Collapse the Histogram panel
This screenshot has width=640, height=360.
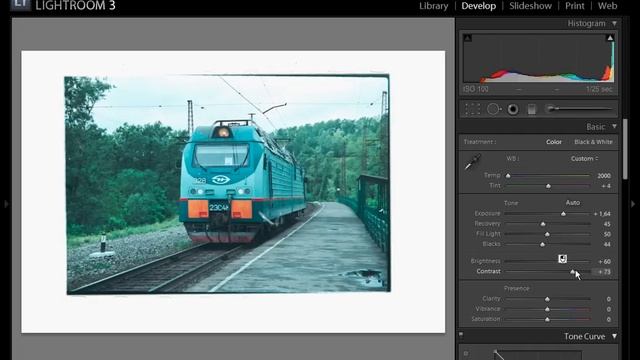(614, 24)
